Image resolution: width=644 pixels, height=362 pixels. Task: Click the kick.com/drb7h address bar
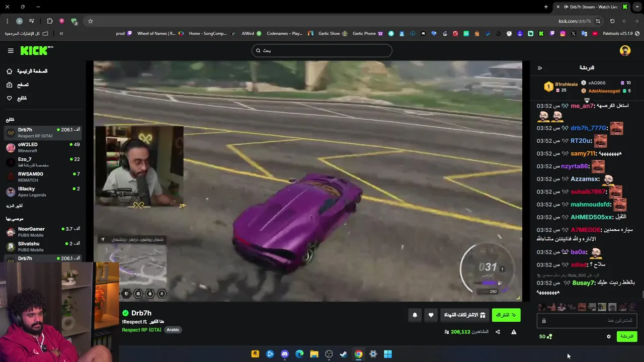pyautogui.click(x=575, y=21)
